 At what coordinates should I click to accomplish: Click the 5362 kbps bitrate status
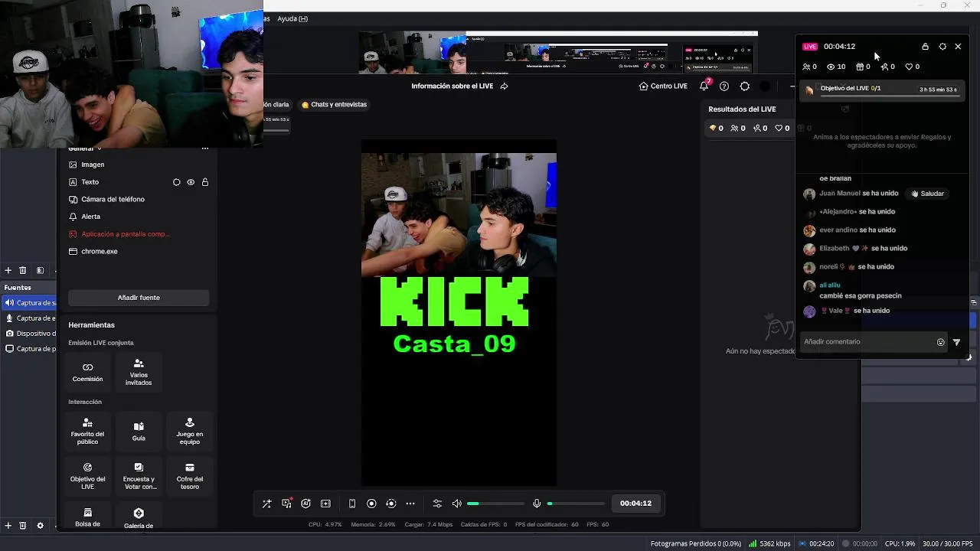pos(769,543)
